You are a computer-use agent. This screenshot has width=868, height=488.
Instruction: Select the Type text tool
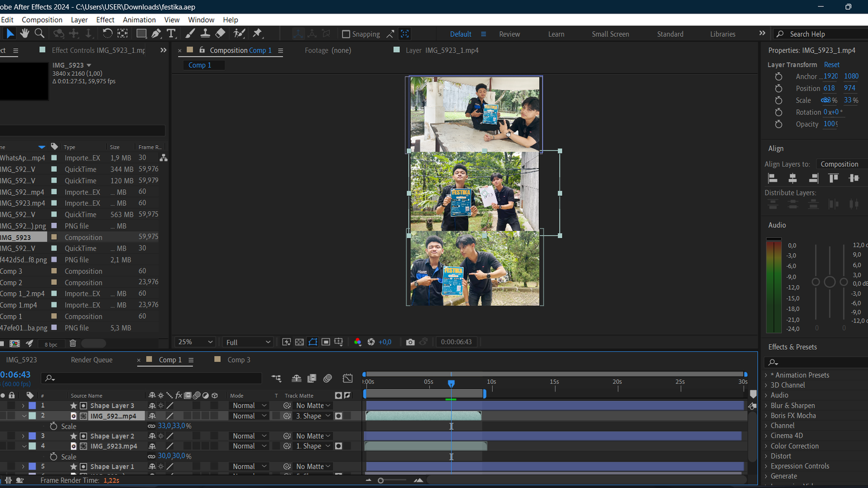click(171, 34)
